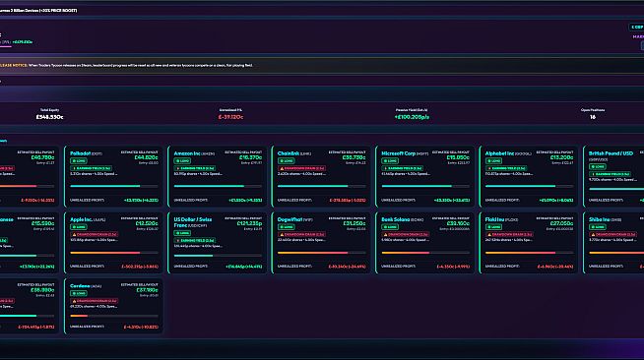Click the warning triangle on Bonk Solana's drawdown badge
644x360 pixels.
pyautogui.click(x=386, y=234)
